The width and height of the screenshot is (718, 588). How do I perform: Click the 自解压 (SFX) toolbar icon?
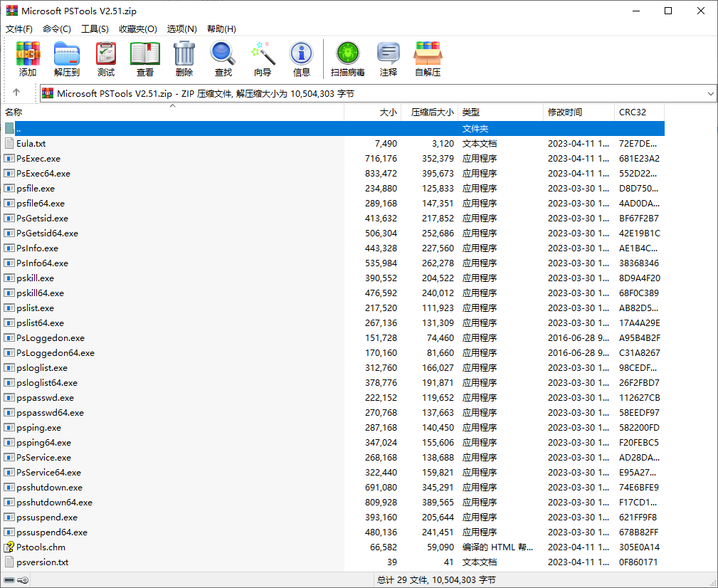[x=428, y=58]
